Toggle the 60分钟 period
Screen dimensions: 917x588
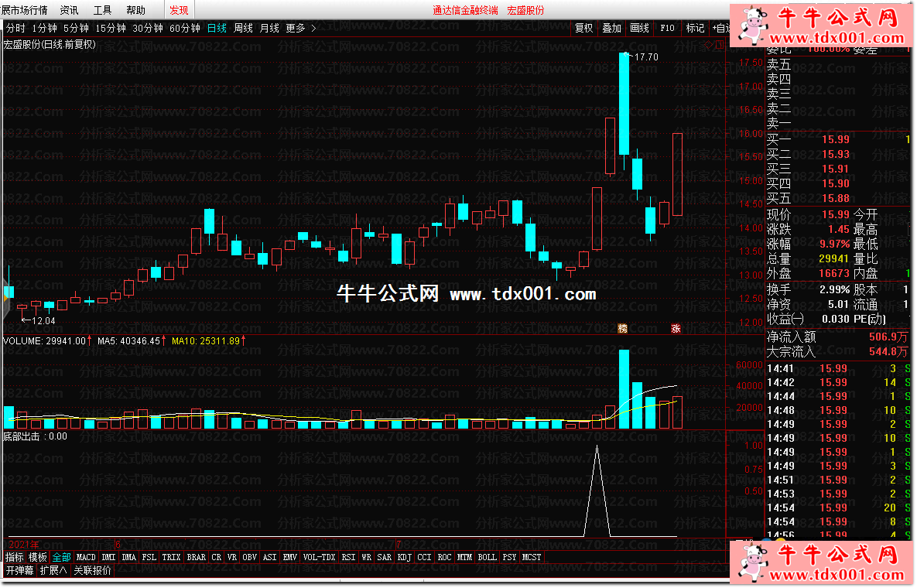185,29
